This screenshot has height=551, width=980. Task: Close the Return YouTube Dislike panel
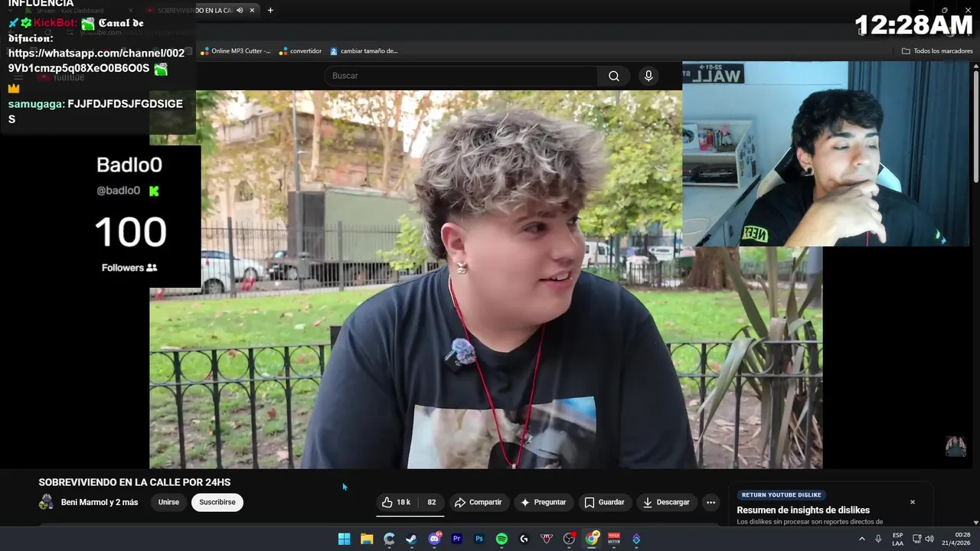click(x=913, y=502)
